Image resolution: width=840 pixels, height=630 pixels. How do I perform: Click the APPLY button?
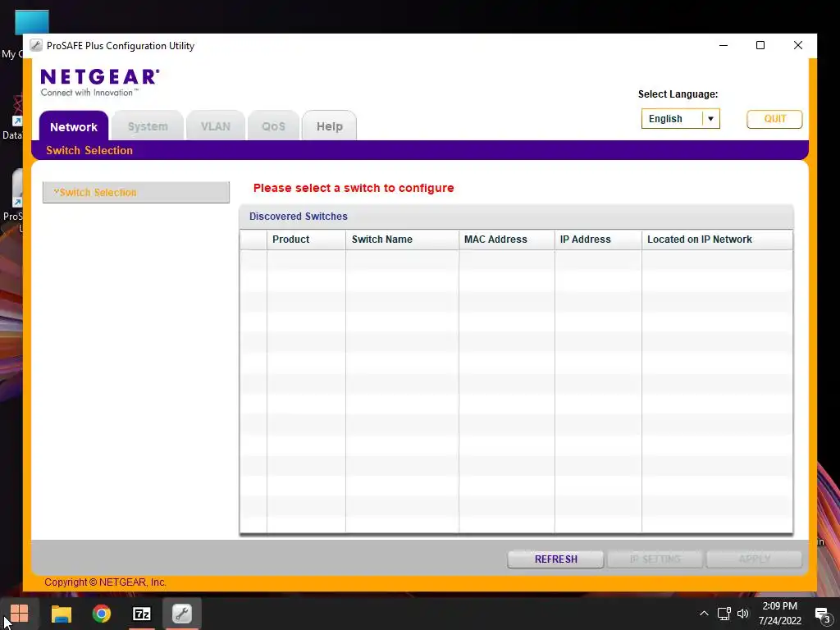tap(755, 559)
